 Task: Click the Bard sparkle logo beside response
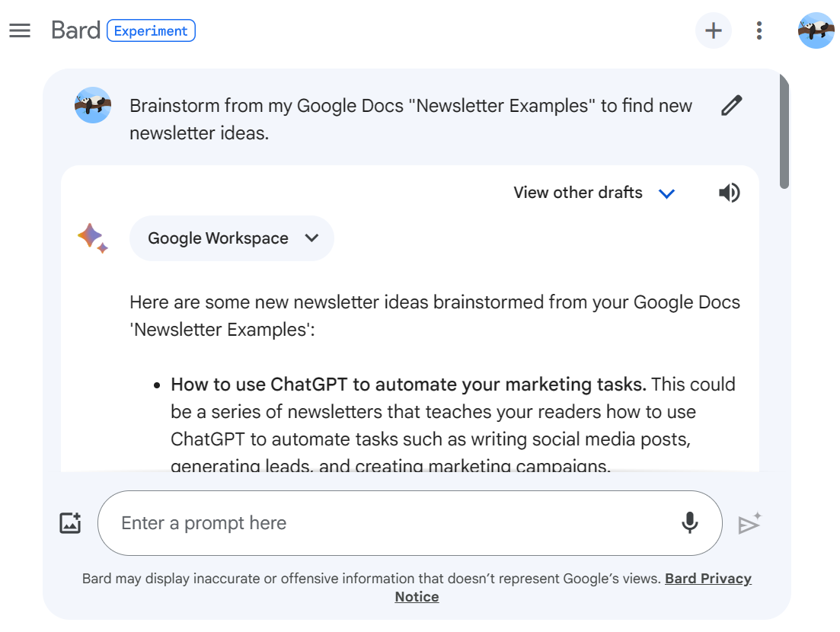pos(93,238)
